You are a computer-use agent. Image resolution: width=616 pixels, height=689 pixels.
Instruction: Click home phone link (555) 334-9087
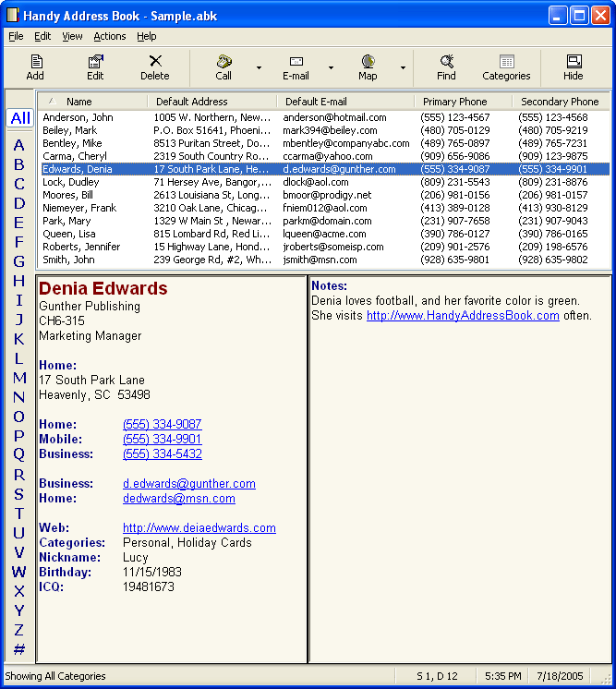click(x=163, y=424)
